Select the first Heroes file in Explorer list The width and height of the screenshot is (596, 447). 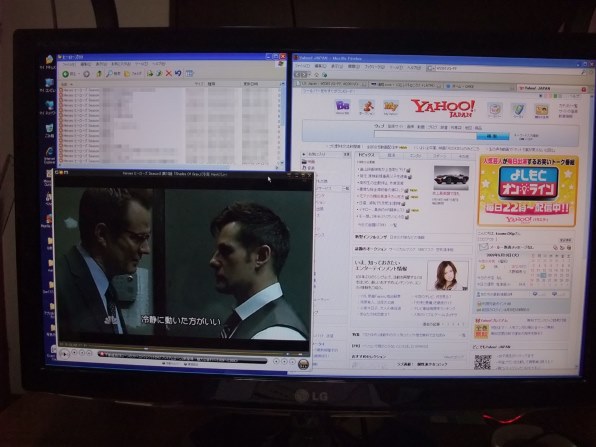tap(80, 90)
